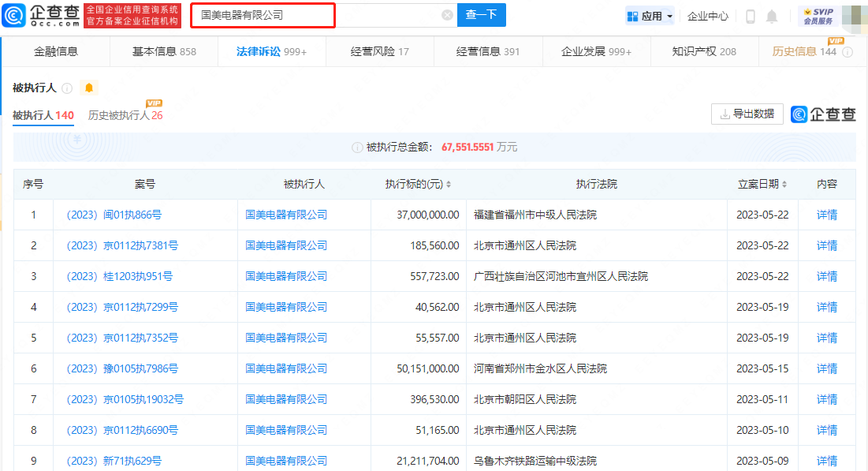Click the amount 50,151,000.00
The height and width of the screenshot is (471, 868).
click(428, 368)
